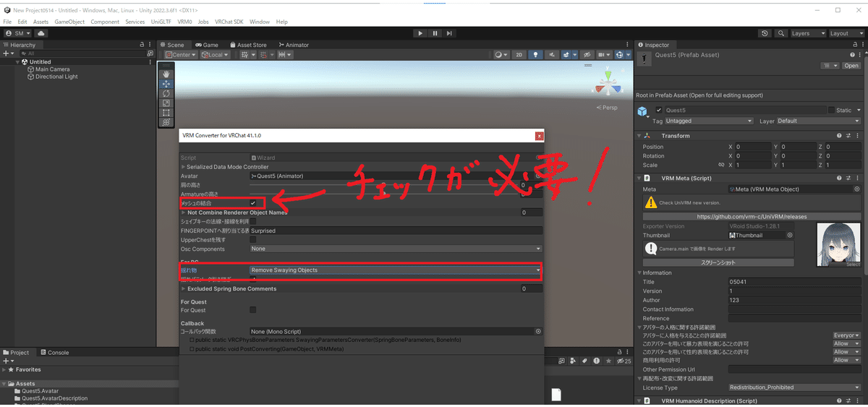Select the Rotate tool in Scene toolbar
The width and height of the screenshot is (868, 407).
tap(166, 93)
